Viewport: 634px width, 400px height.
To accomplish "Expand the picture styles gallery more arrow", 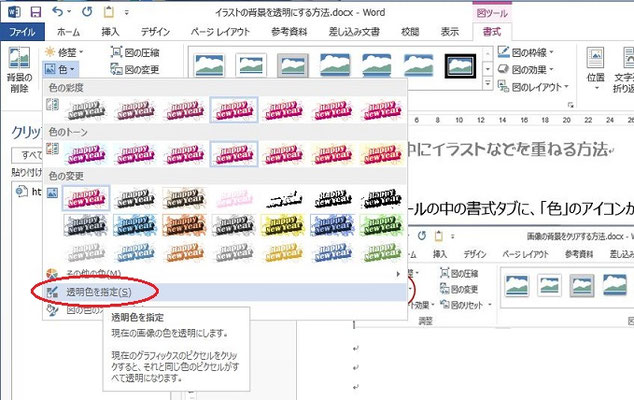I will tap(488, 84).
